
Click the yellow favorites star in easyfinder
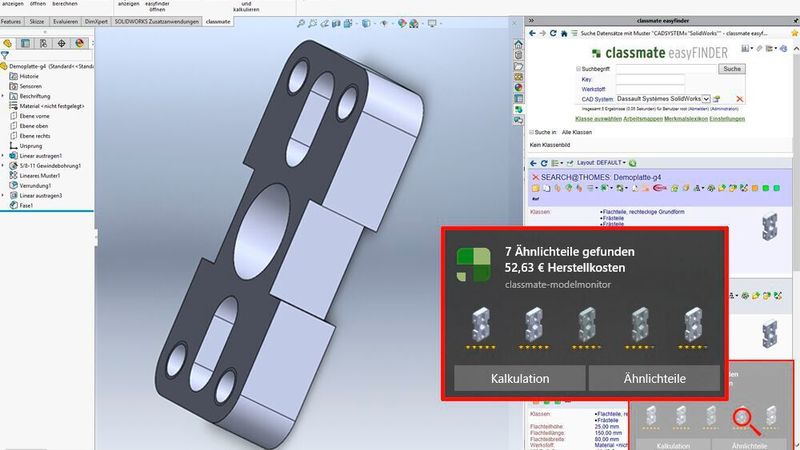tap(795, 33)
